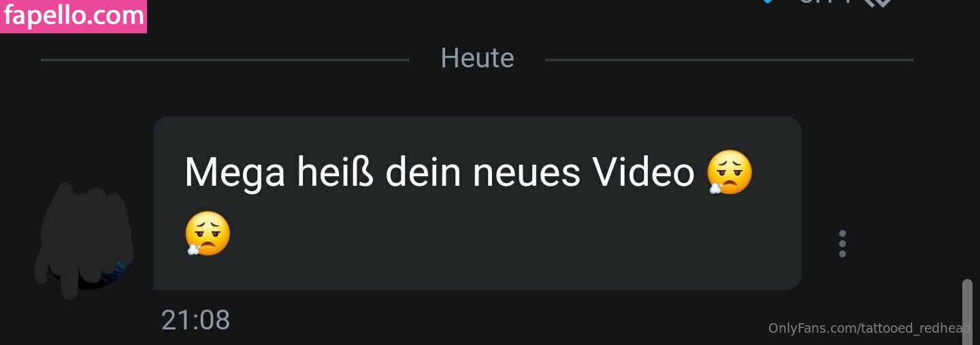This screenshot has width=980, height=345.
Task: Click the word "Video" in the message
Action: [643, 173]
